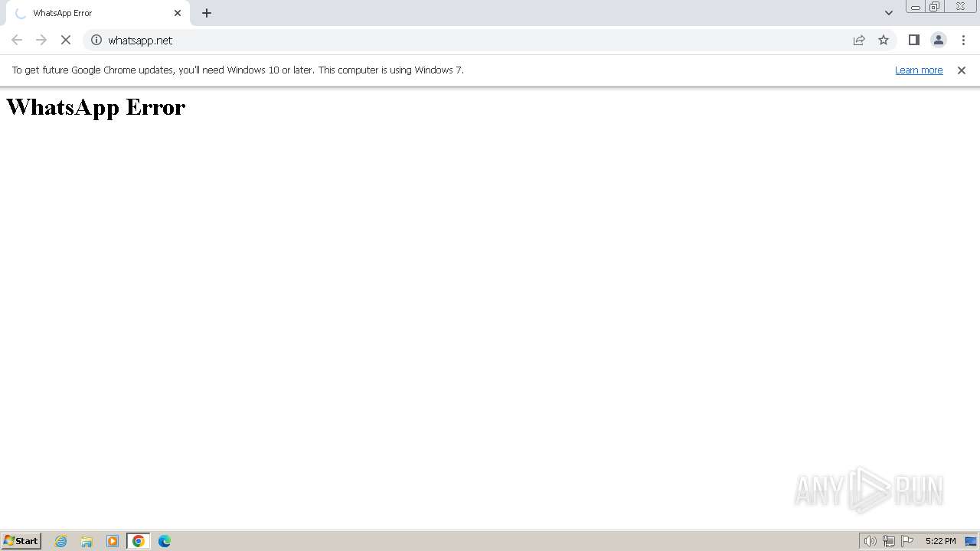This screenshot has height=551, width=980.
Task: Open Chrome three-dot menu
Action: click(x=963, y=40)
